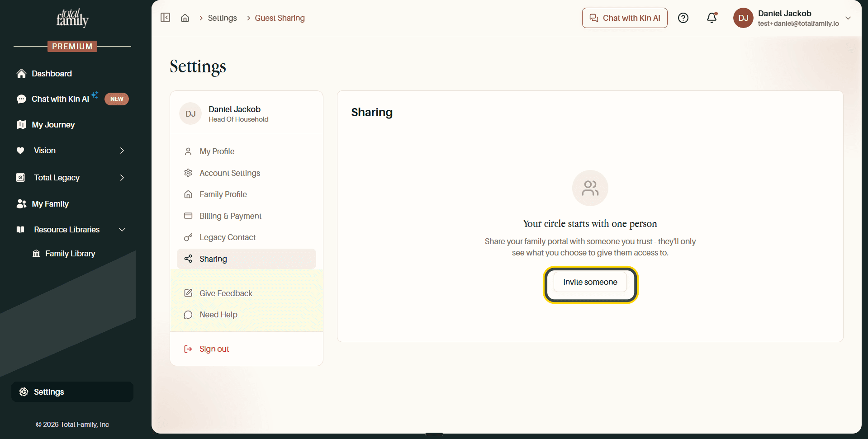Click Sign out
The height and width of the screenshot is (439, 868).
[214, 349]
